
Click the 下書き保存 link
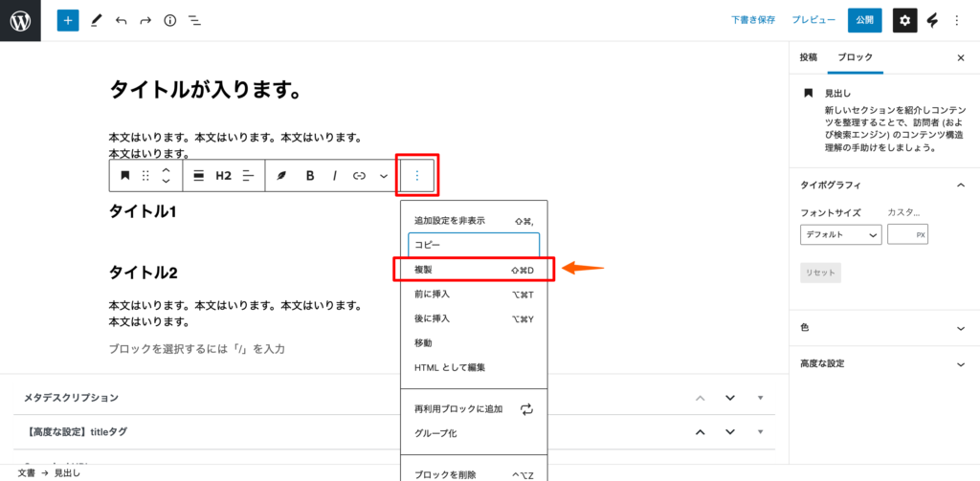753,20
